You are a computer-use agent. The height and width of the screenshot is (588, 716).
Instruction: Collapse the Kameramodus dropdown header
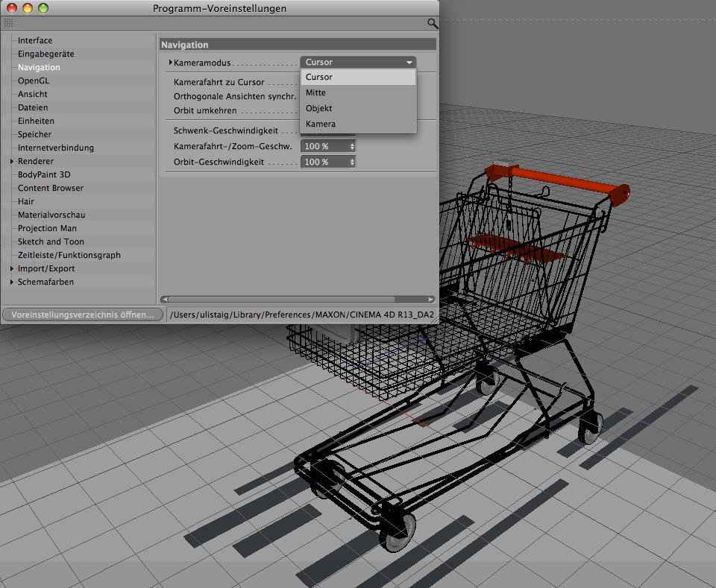[358, 63]
